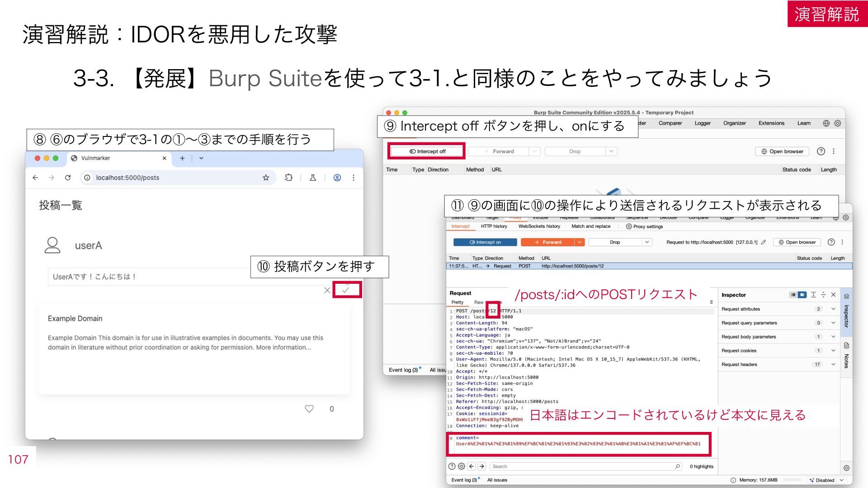
Task: Open the Chrome extensions puzzle icon
Action: (288, 178)
